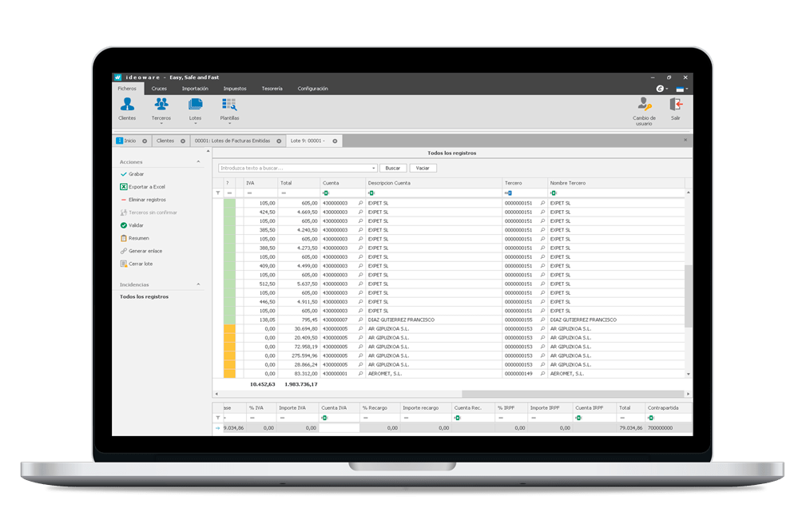Viewport: 810px width, 532px height.
Task: Open the Lotes dropdown in ribbon
Action: [196, 124]
